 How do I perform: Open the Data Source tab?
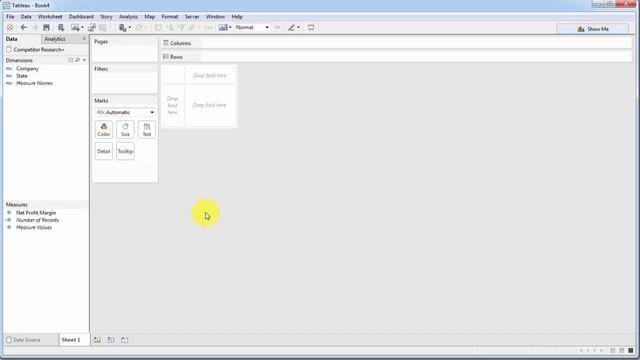[27, 340]
